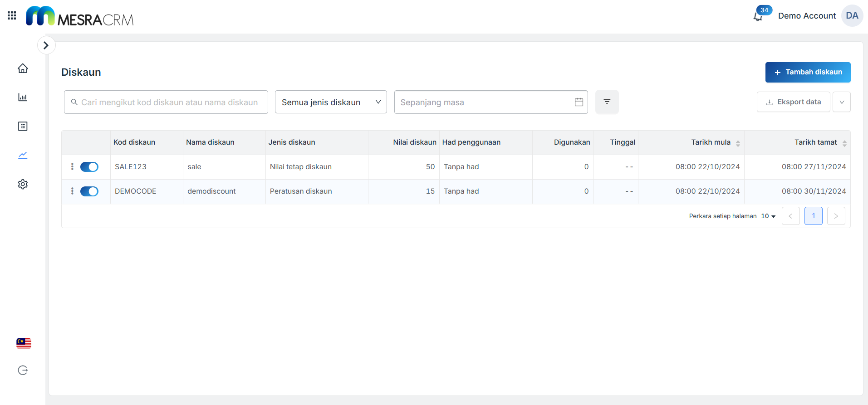This screenshot has height=405, width=868.
Task: Open the filter icon button
Action: (607, 102)
